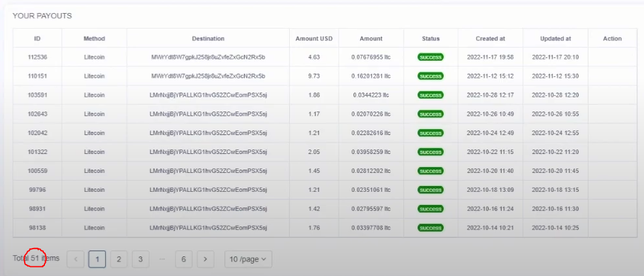
Task: Click the success badge for payout 99796
Action: pyautogui.click(x=431, y=190)
